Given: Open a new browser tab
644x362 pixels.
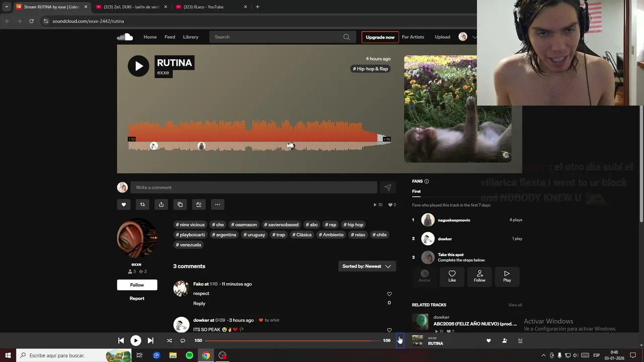Looking at the screenshot, I should click(x=258, y=7).
